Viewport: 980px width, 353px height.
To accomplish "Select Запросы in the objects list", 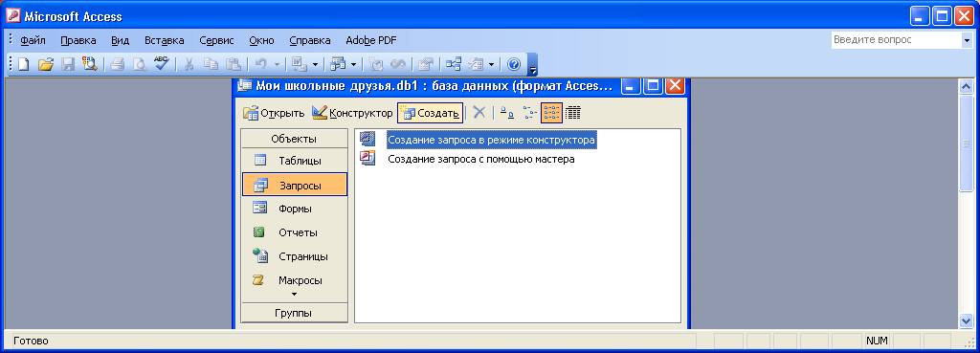I will [x=294, y=185].
